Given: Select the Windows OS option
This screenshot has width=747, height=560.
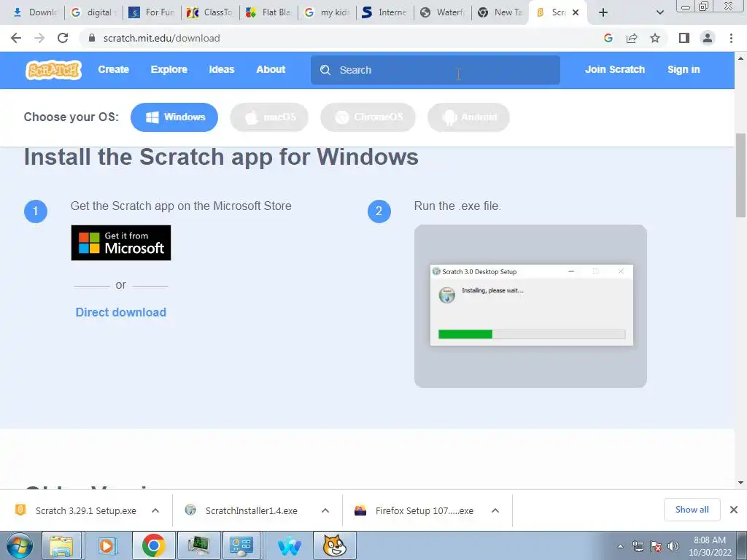Looking at the screenshot, I should 174,117.
